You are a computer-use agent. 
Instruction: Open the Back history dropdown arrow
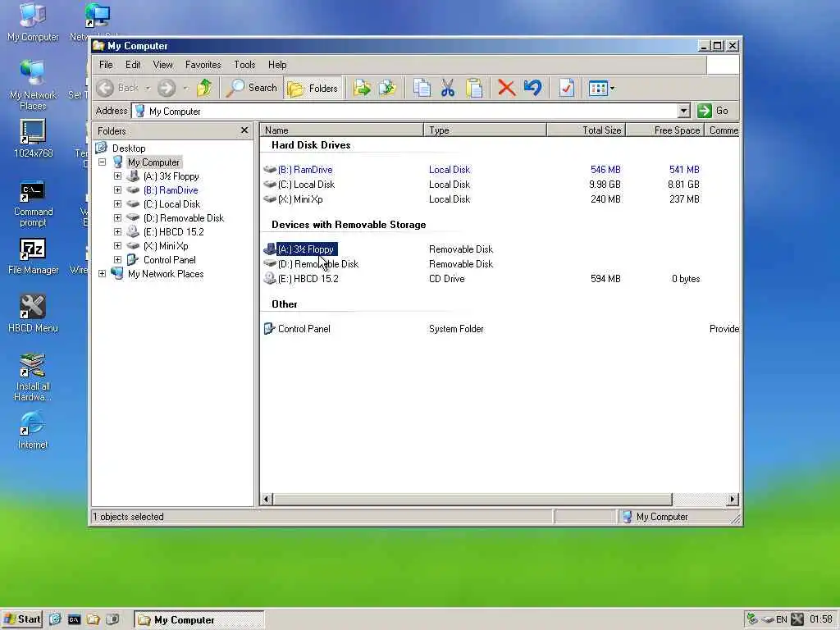(x=148, y=88)
